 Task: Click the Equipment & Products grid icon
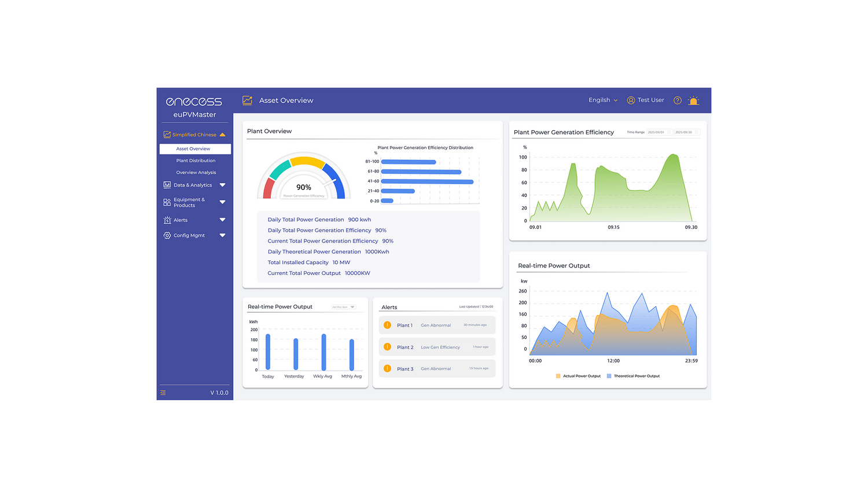(x=167, y=202)
